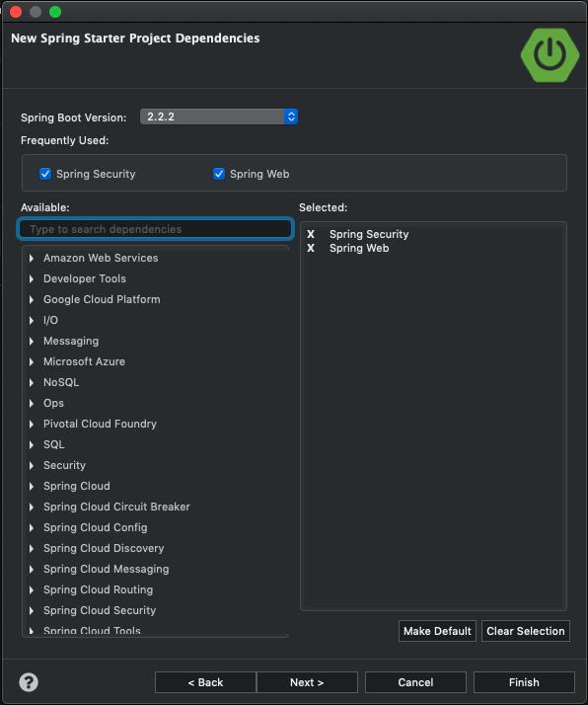
Task: Expand the Spring Cloud Config group
Action: (x=32, y=528)
